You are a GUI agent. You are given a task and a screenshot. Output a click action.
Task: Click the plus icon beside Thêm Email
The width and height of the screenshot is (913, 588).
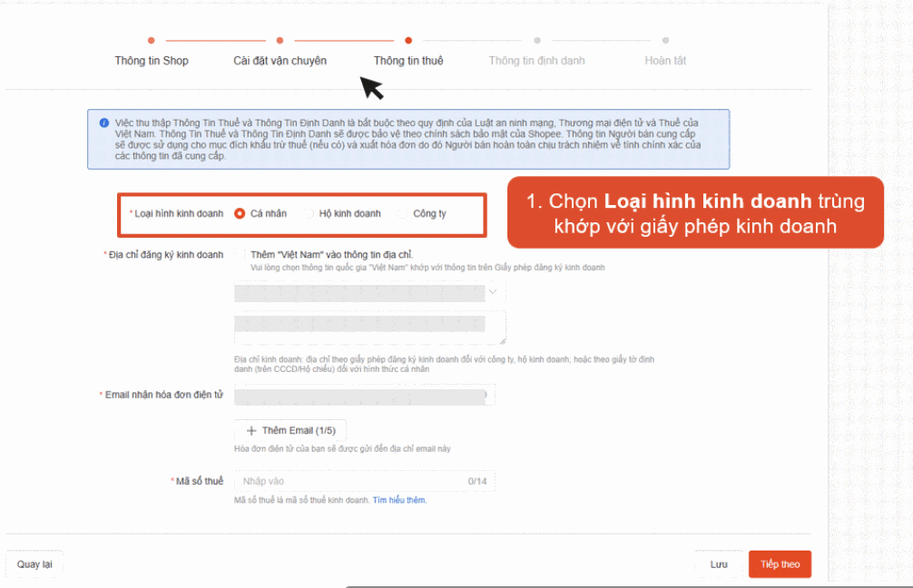click(252, 431)
